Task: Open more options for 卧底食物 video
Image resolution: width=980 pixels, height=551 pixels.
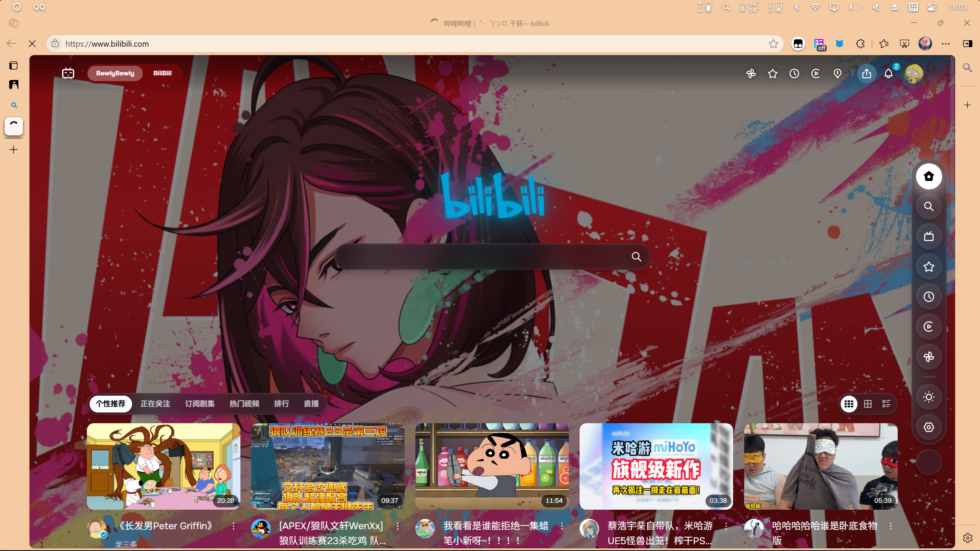Action: pos(890,527)
